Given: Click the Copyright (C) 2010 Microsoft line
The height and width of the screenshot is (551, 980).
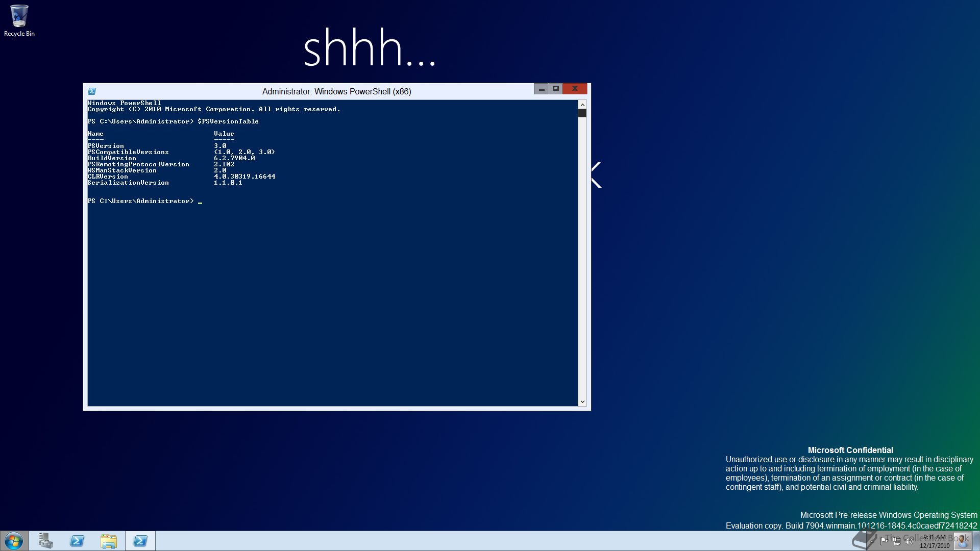Looking at the screenshot, I should 214,109.
